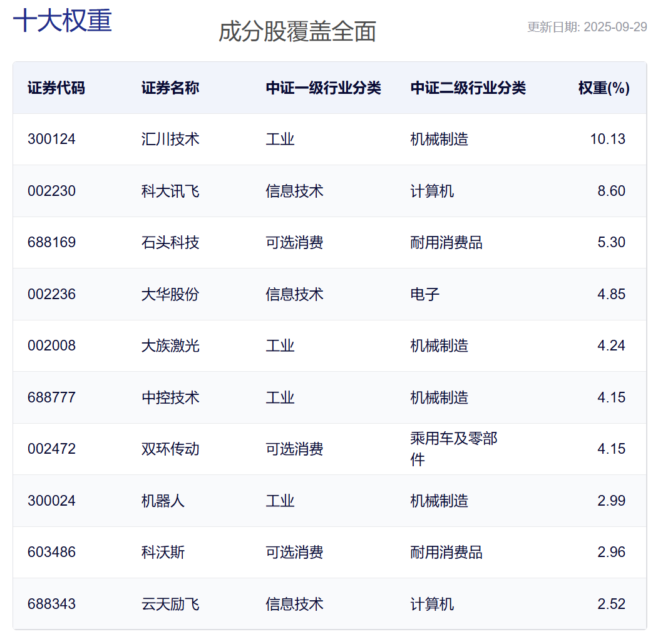The width and height of the screenshot is (663, 644).
Task: Select stock name 科大讯飞
Action: [x=170, y=191]
